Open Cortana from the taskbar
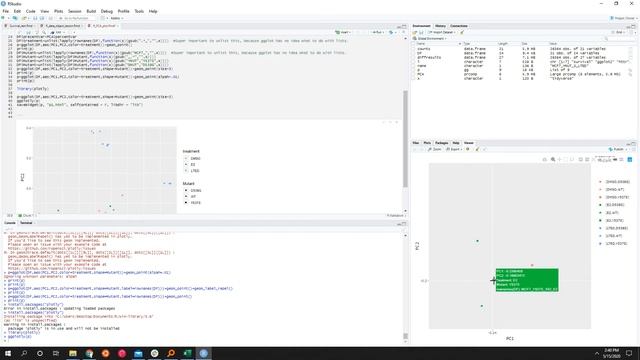Screen dimensions: 640x360 [x=40, y=353]
